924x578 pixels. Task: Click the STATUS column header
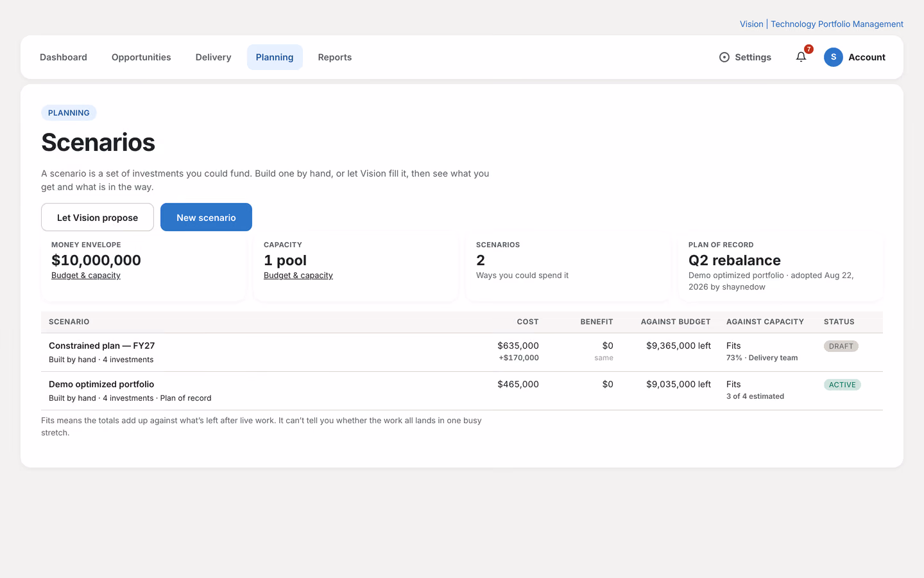(839, 322)
